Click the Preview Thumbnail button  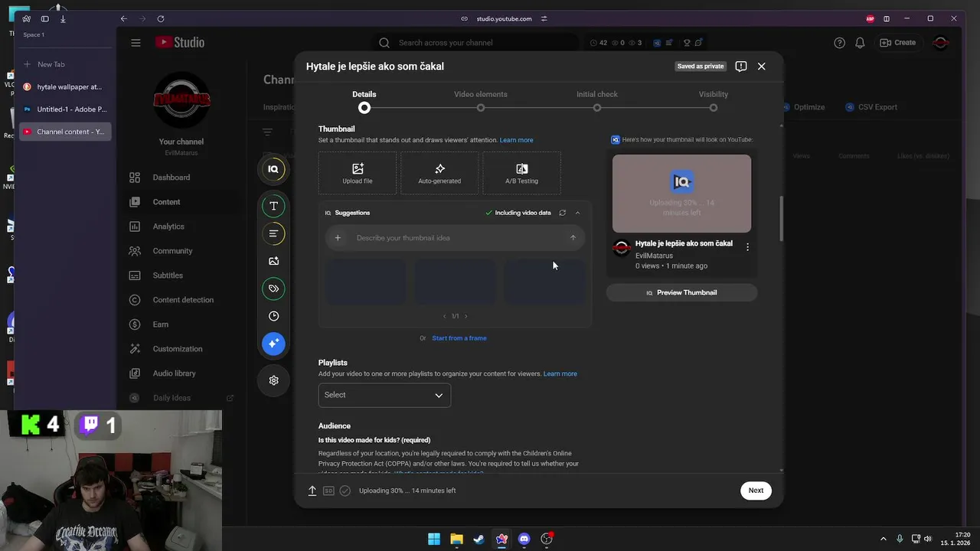tap(681, 292)
